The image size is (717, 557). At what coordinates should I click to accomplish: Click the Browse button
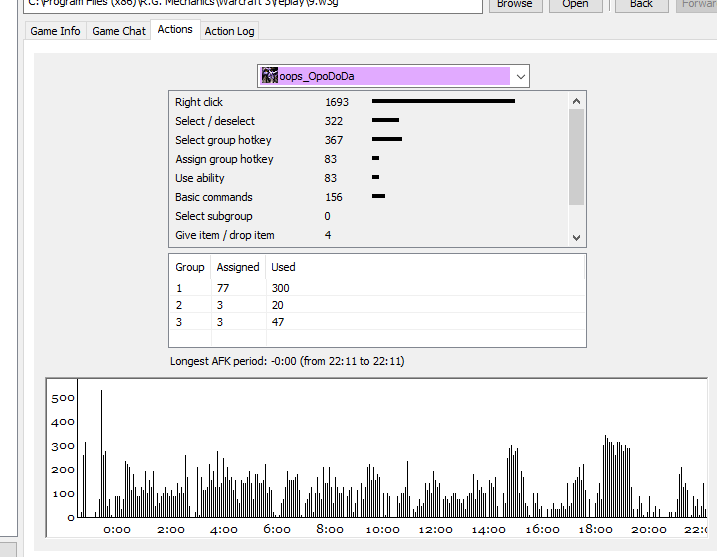tap(515, 4)
